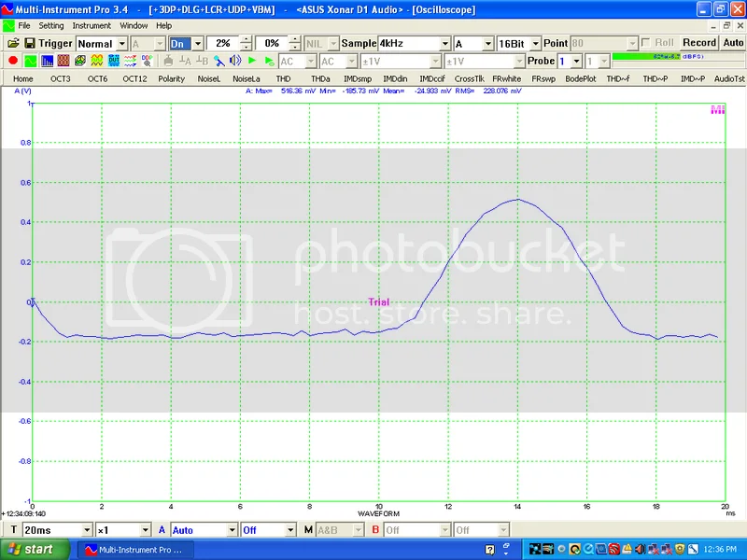Open the spectrogram icon in toolbar

pyautogui.click(x=64, y=61)
